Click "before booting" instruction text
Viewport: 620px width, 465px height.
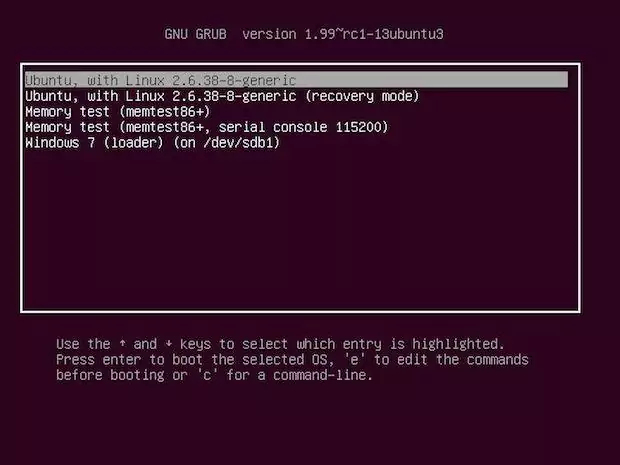(x=110, y=375)
